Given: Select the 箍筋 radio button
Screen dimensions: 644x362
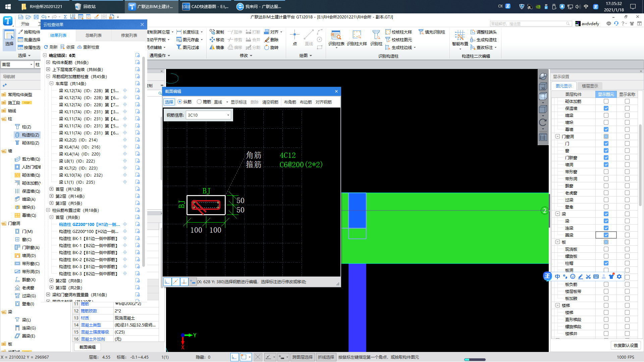Looking at the screenshot, I should 199,102.
